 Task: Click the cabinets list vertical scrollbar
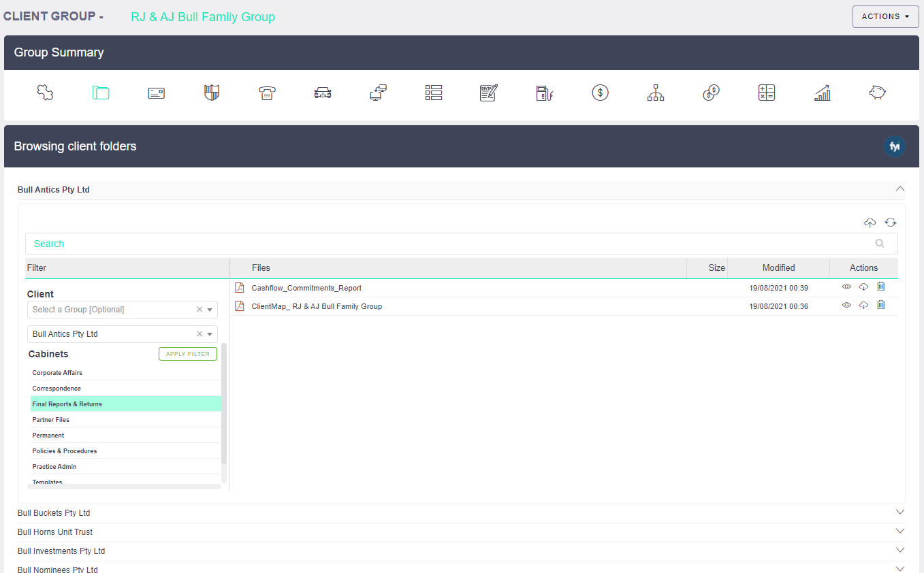(x=224, y=405)
